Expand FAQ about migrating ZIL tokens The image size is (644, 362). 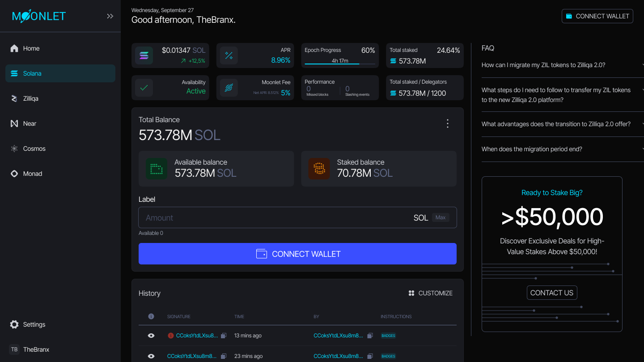[563, 65]
